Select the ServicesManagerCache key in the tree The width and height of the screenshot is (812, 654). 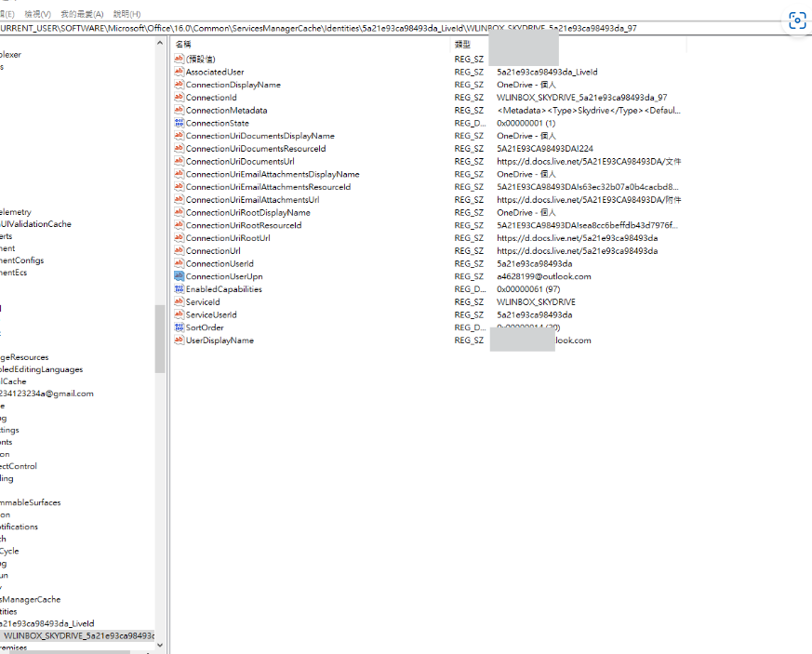click(30, 599)
